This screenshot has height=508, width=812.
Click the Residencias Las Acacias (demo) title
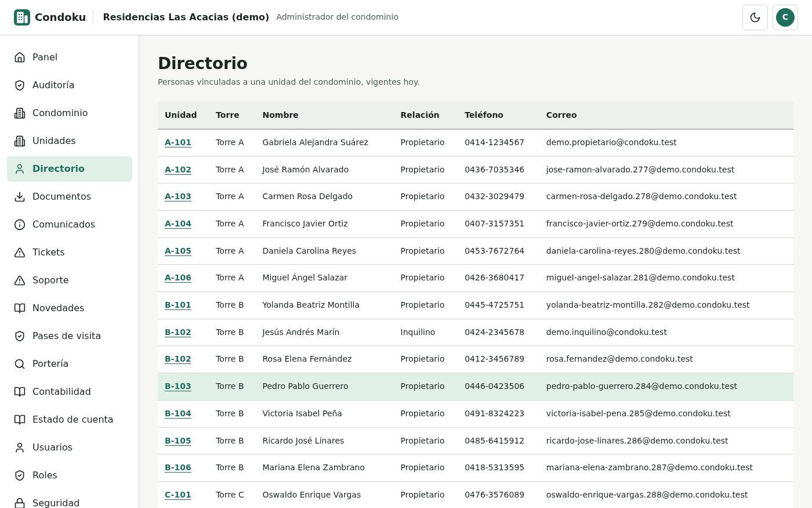[x=186, y=17]
